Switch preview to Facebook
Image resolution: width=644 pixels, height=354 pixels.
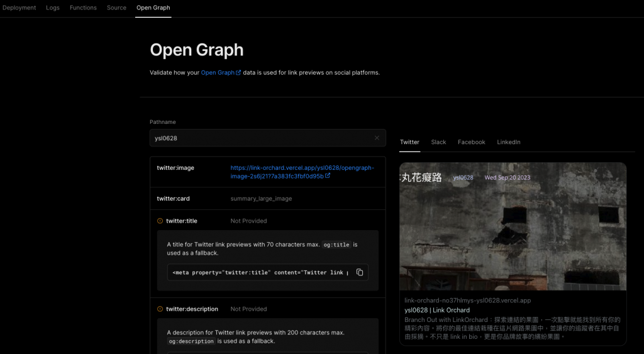pyautogui.click(x=472, y=142)
